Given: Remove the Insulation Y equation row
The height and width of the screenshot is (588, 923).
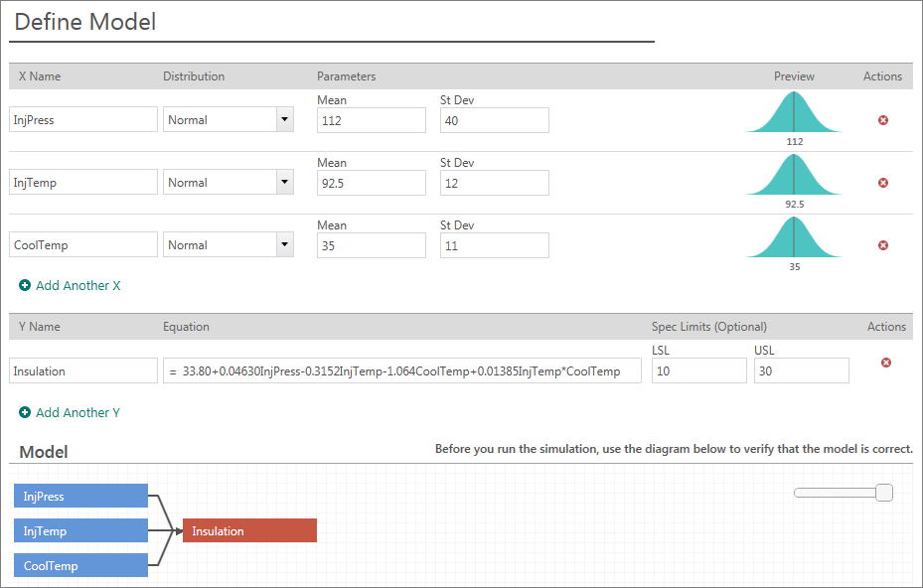Looking at the screenshot, I should coord(886,363).
